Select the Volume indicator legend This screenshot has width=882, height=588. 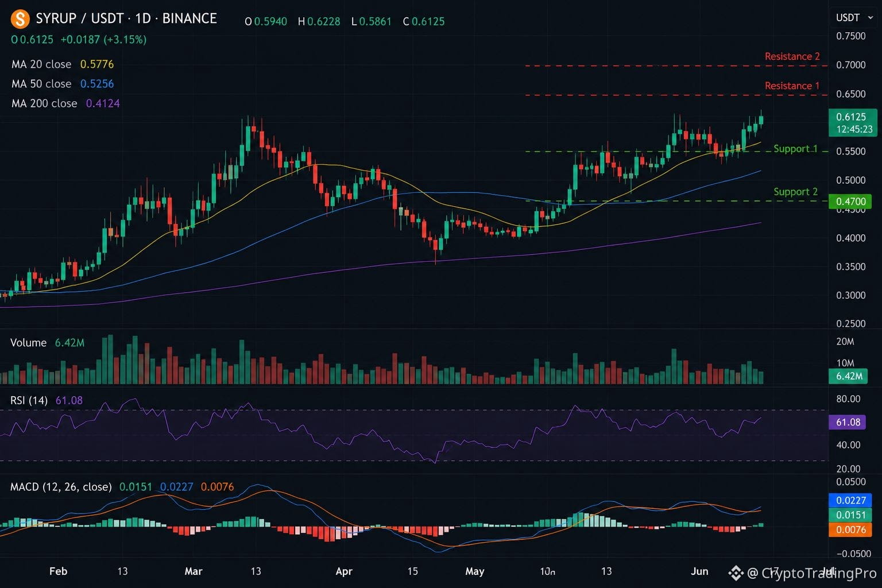pos(47,343)
